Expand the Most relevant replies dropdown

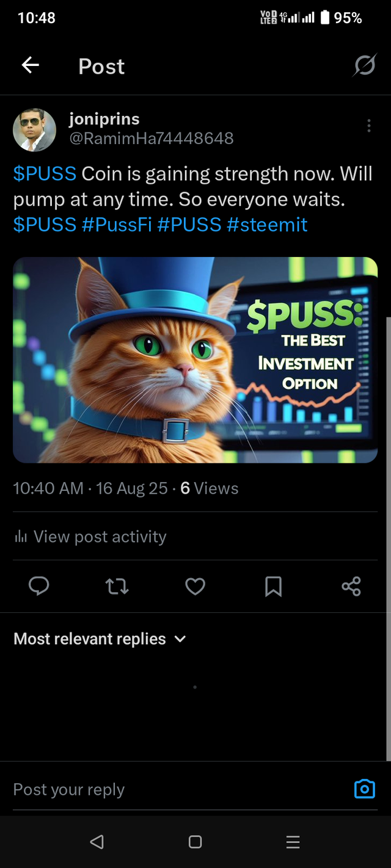click(100, 639)
